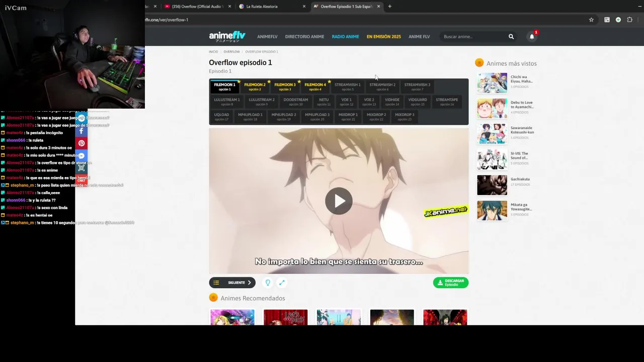Open Mikata ga Yowasugite thumbnail
This screenshot has height=362, width=644.
(x=492, y=211)
